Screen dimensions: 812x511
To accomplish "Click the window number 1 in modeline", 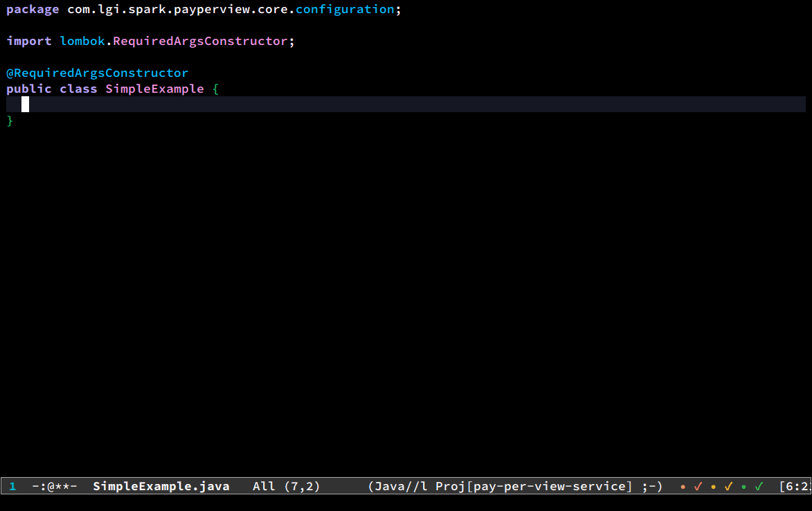I will [x=12, y=486].
